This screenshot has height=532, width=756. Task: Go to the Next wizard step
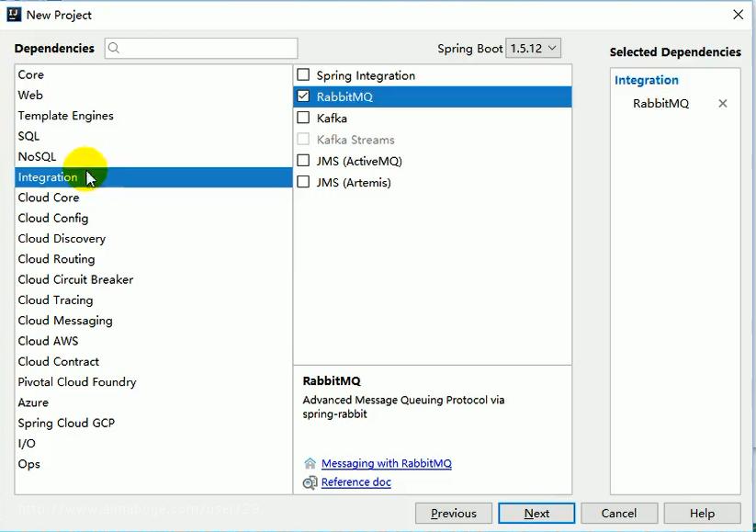[536, 514]
